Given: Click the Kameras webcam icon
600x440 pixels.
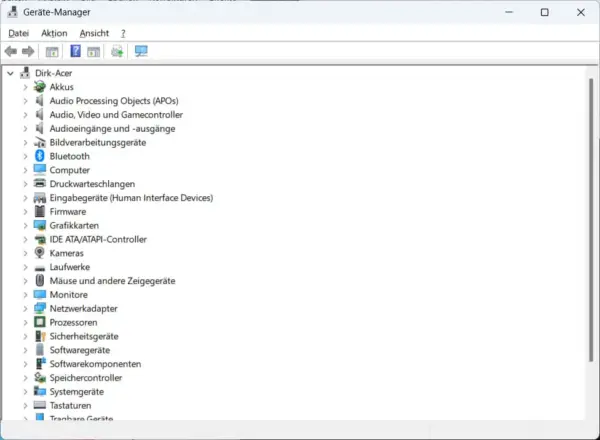Looking at the screenshot, I should point(39,253).
